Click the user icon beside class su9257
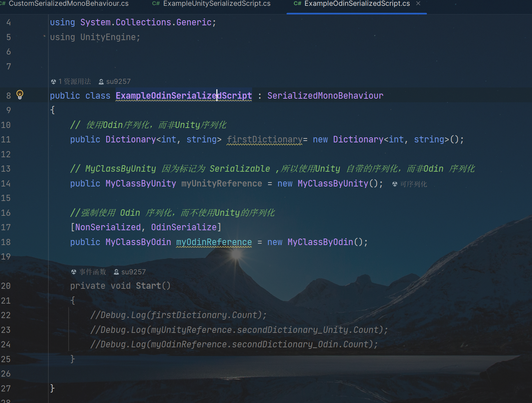Screen dimensions: 532x403 101,82
